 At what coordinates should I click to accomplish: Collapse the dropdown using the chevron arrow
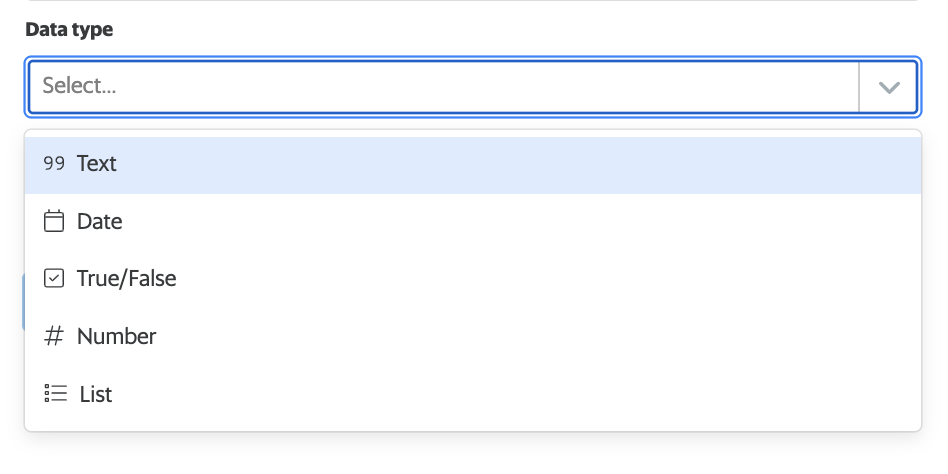889,87
